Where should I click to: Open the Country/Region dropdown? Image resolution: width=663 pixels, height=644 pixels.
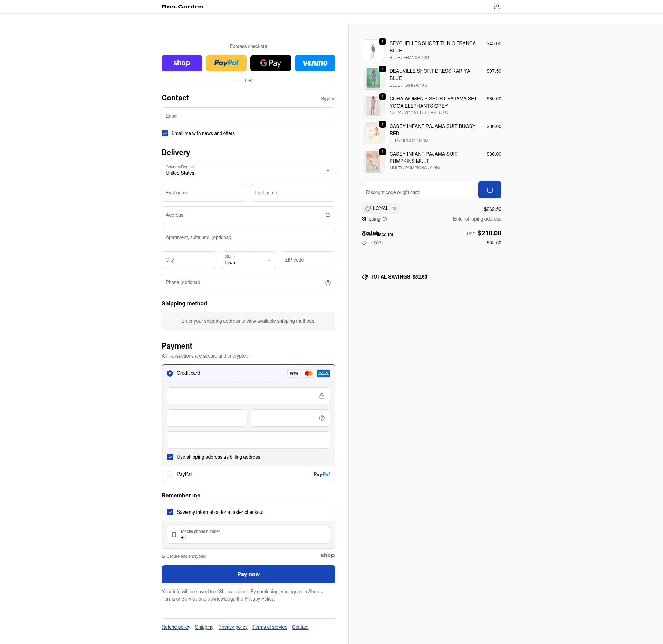248,170
